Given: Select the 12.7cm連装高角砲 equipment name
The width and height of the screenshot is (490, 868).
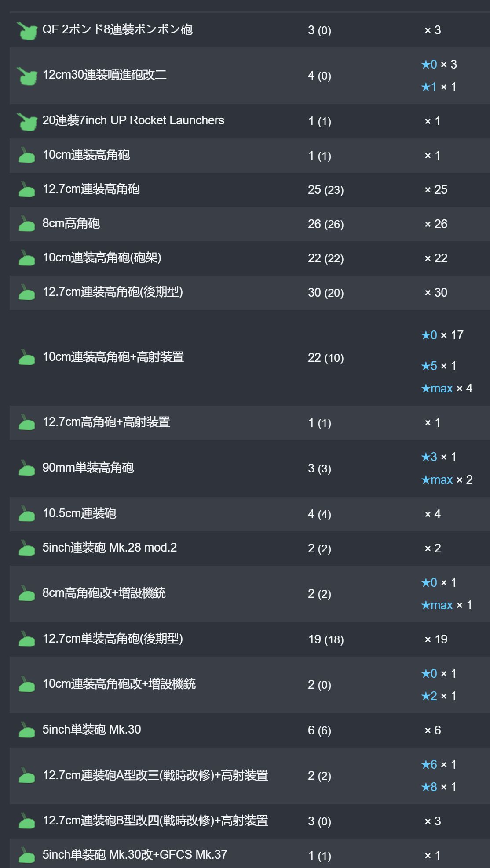Looking at the screenshot, I should [x=91, y=189].
